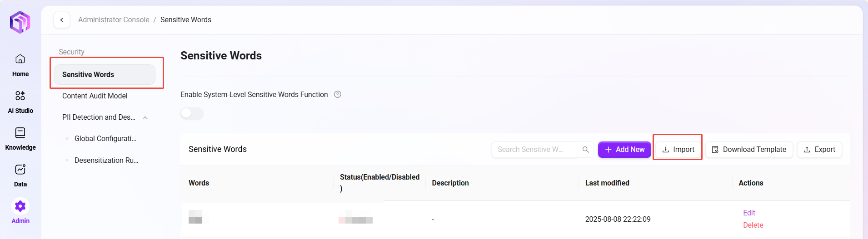
Task: Select Sensitive Words in Security menu
Action: point(105,74)
